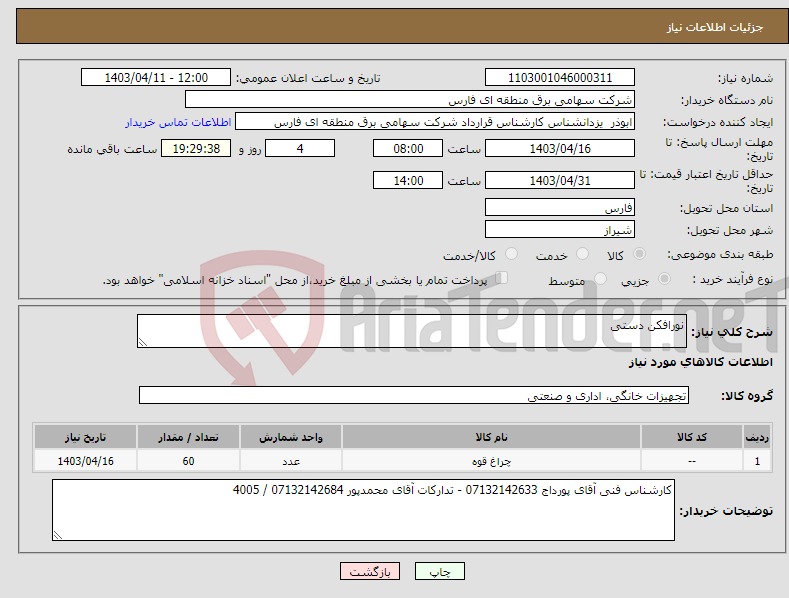Click the گروه کالا field
This screenshot has width=789, height=598.
click(x=414, y=396)
